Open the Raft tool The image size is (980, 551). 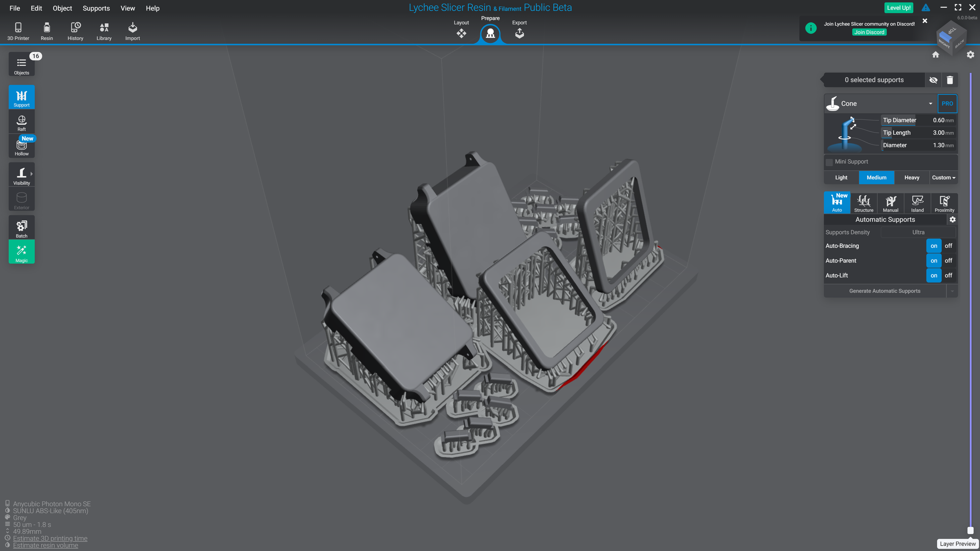coord(21,122)
